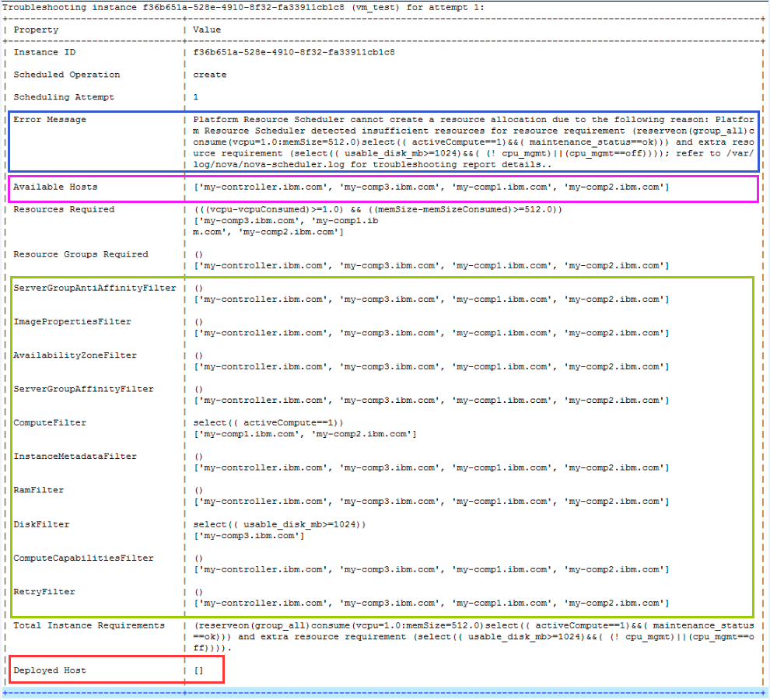This screenshot has height=700, width=770.
Task: Click the 'ServerGroupAffinityFilter' row label
Action: [x=83, y=389]
